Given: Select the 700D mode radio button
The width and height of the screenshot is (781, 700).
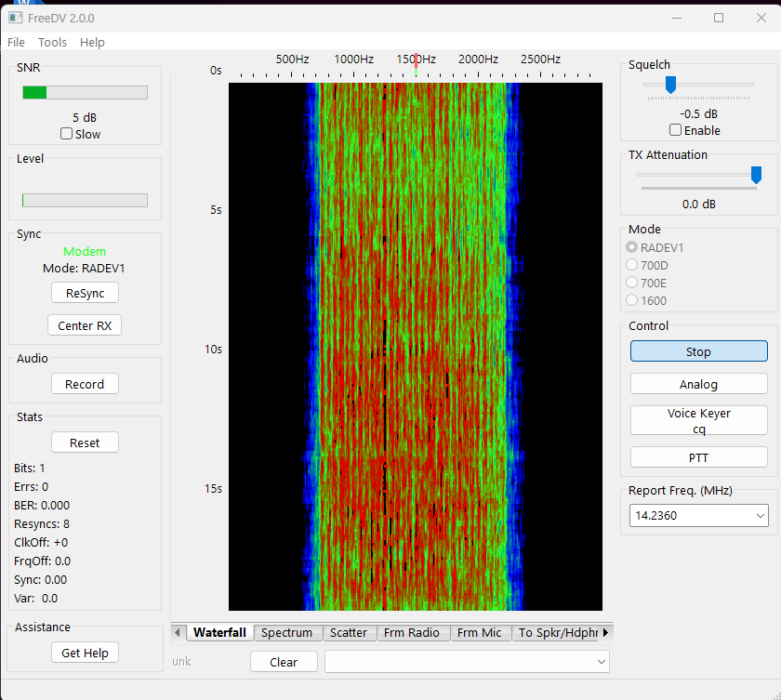Looking at the screenshot, I should pyautogui.click(x=632, y=265).
